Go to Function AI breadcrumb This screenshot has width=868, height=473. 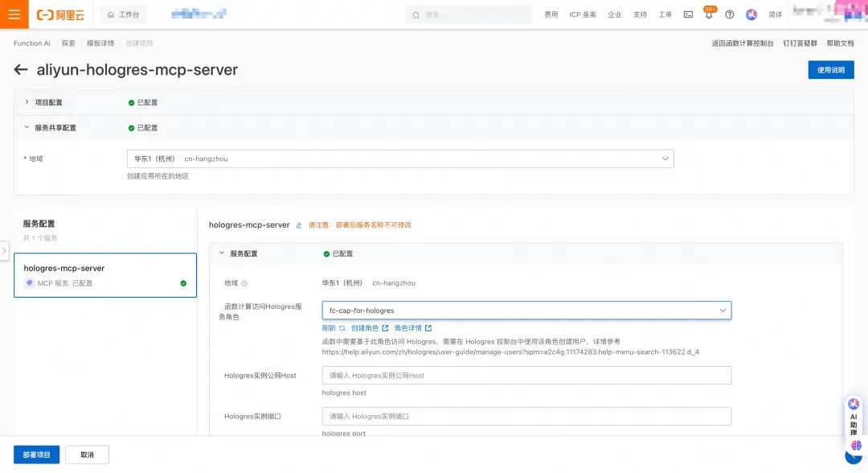coord(32,43)
